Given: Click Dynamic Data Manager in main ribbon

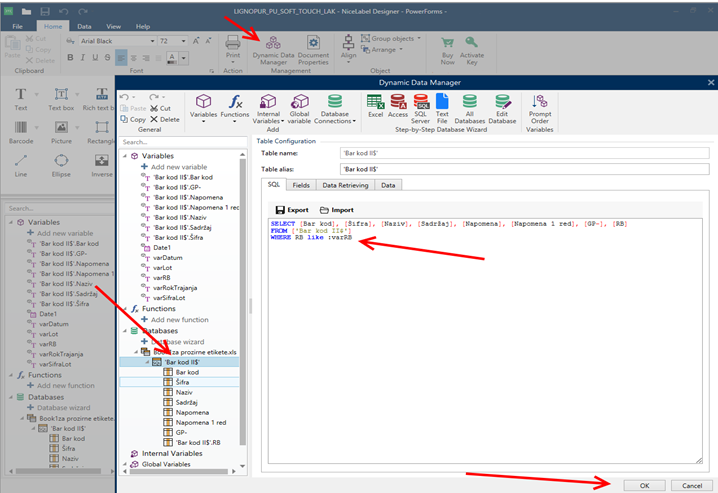Looking at the screenshot, I should point(273,50).
